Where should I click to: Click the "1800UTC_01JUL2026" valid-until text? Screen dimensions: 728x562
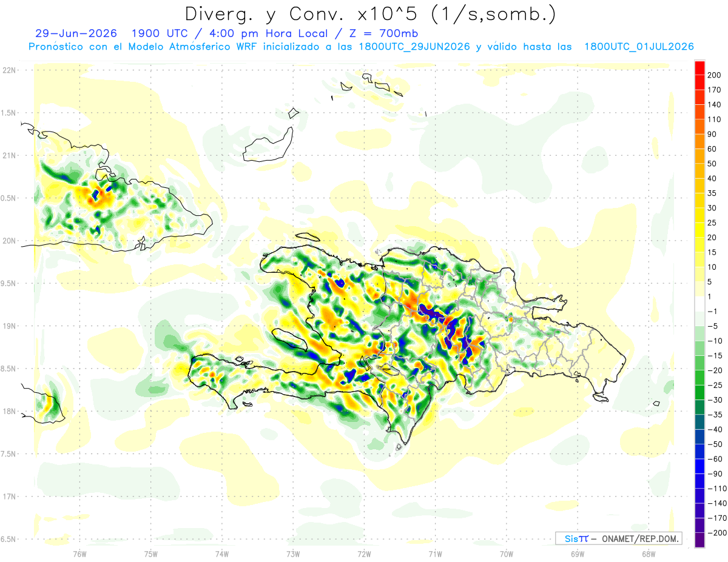639,47
